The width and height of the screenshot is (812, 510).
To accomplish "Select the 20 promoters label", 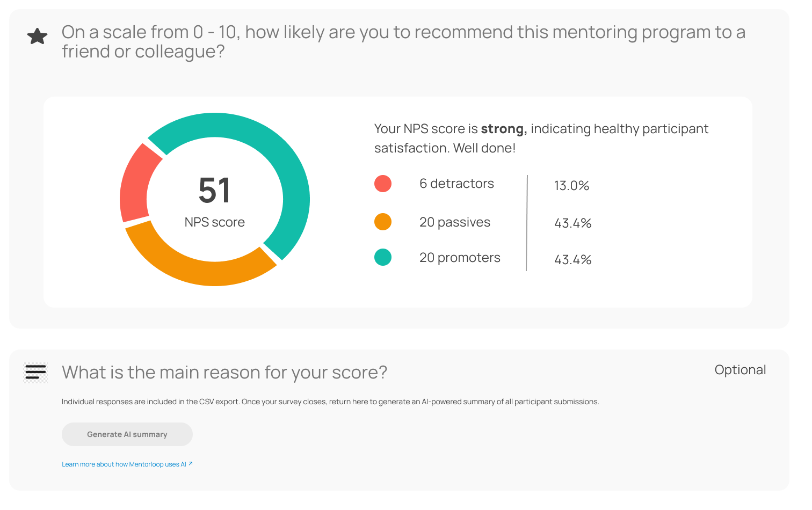I will 460,258.
